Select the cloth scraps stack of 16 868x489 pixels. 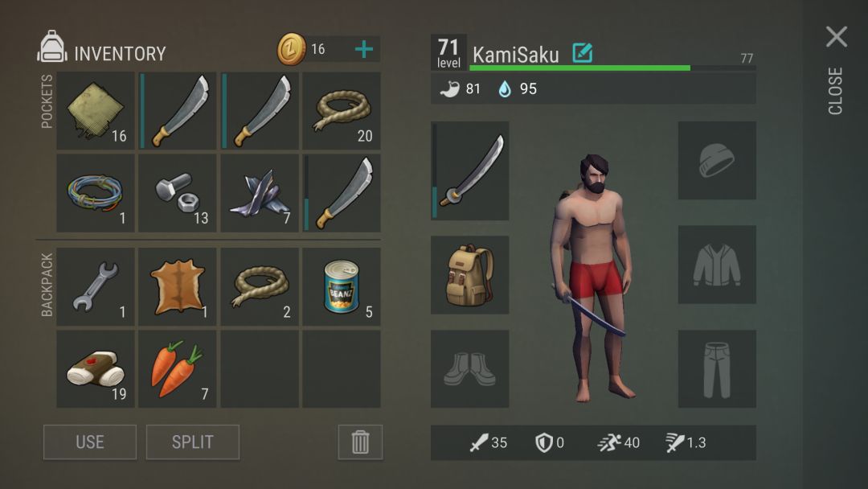pyautogui.click(x=96, y=111)
